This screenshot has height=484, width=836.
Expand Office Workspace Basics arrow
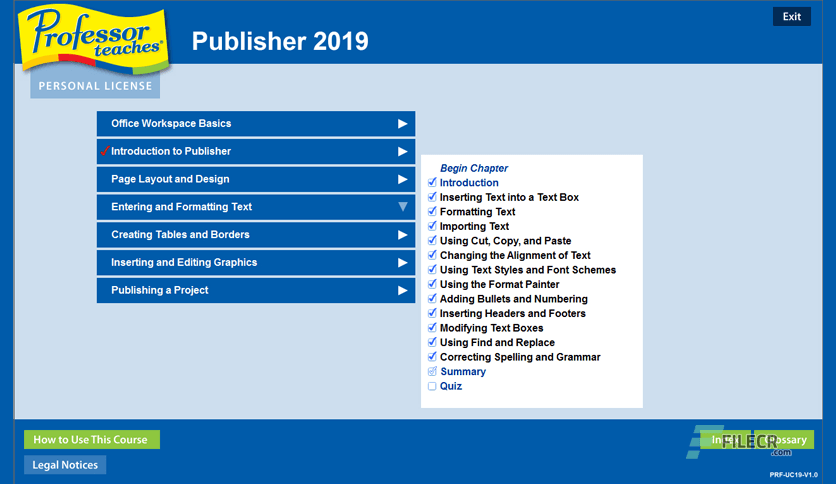pos(403,124)
